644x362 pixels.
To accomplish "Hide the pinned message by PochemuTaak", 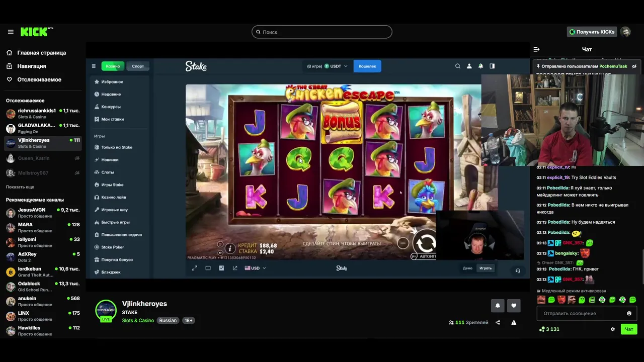I will pyautogui.click(x=634, y=66).
